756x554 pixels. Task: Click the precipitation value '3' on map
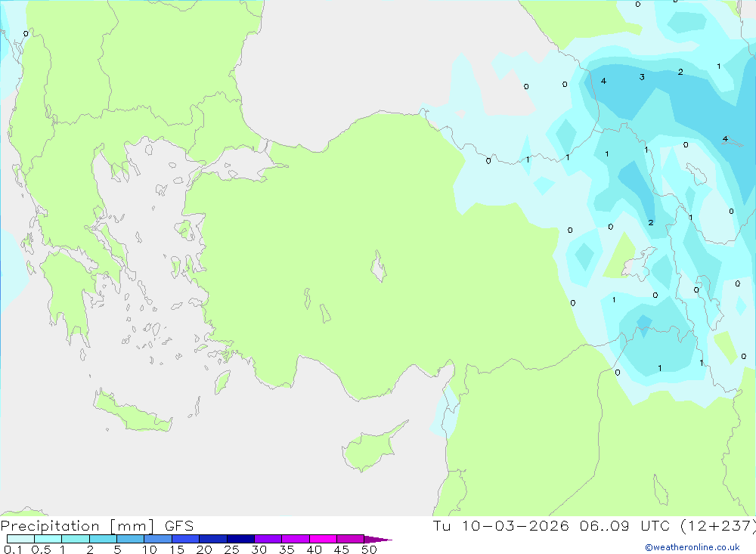point(642,77)
